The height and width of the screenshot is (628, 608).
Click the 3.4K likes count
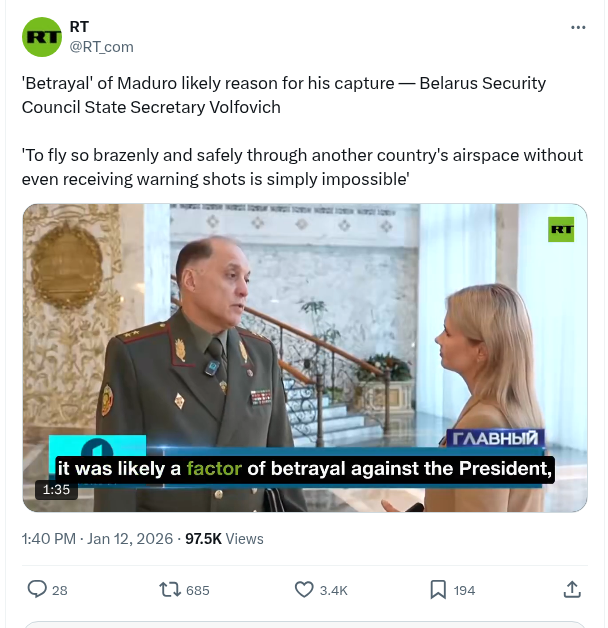pyautogui.click(x=333, y=590)
